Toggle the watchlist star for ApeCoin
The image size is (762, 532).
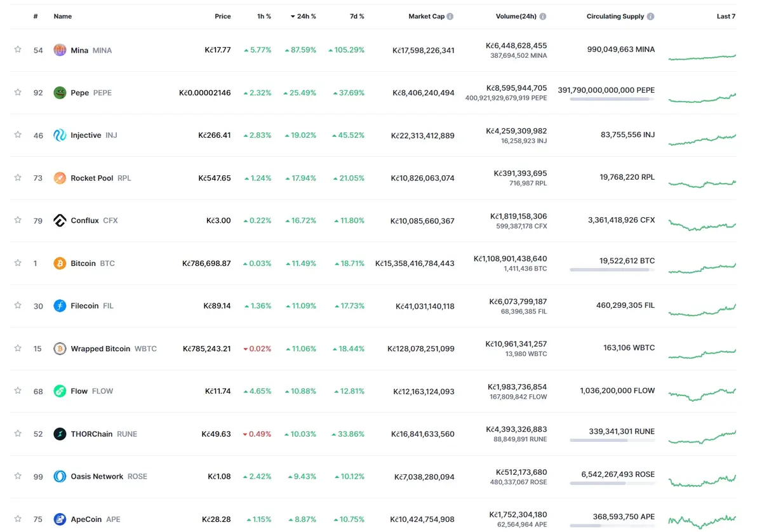[x=18, y=519]
